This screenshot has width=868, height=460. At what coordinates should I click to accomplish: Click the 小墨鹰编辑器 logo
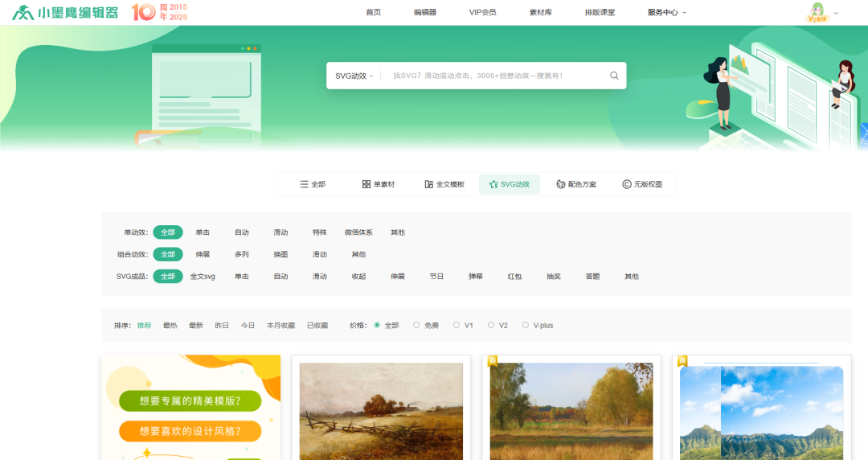(x=65, y=12)
